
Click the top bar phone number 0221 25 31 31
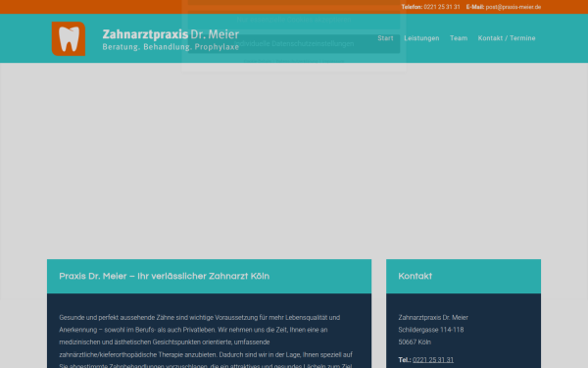point(442,7)
